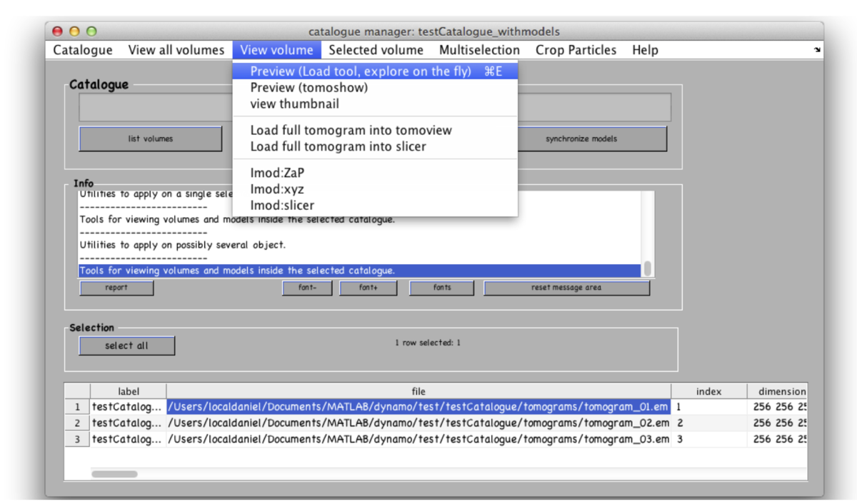This screenshot has width=857, height=504.
Task: Open Imod:slicer viewer
Action: click(x=280, y=205)
